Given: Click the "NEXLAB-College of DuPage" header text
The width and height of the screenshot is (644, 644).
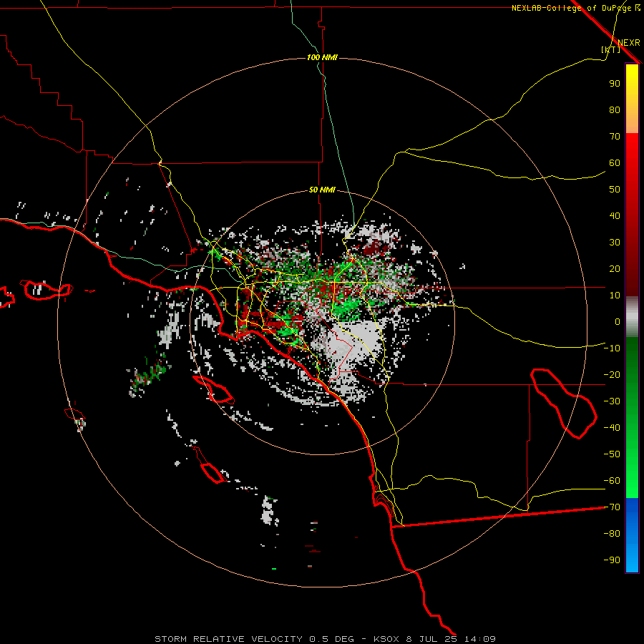Looking at the screenshot, I should [x=571, y=8].
